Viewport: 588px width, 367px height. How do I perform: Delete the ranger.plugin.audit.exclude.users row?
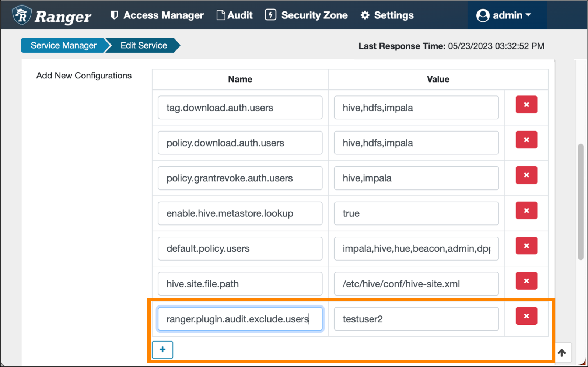[526, 316]
